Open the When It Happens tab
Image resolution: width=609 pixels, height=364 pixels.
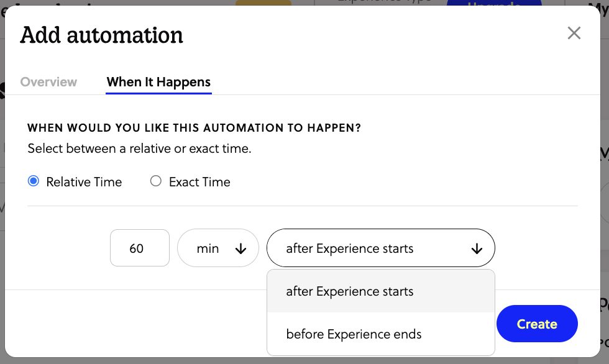(158, 82)
